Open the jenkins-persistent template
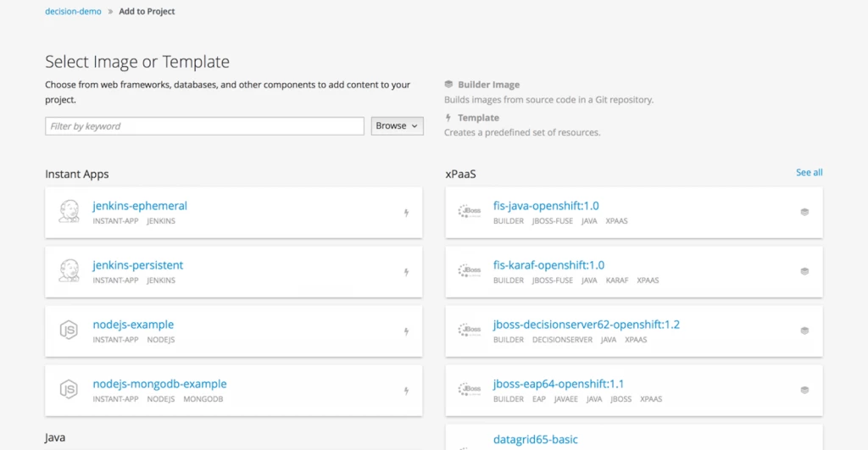Image resolution: width=868 pixels, height=450 pixels. click(x=138, y=264)
